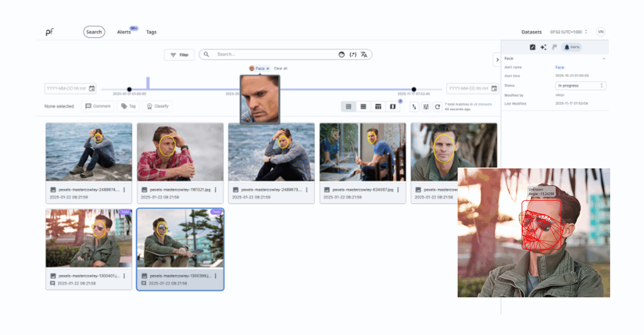644x335 pixels.
Task: Switch to the list view layout
Action: (363, 107)
